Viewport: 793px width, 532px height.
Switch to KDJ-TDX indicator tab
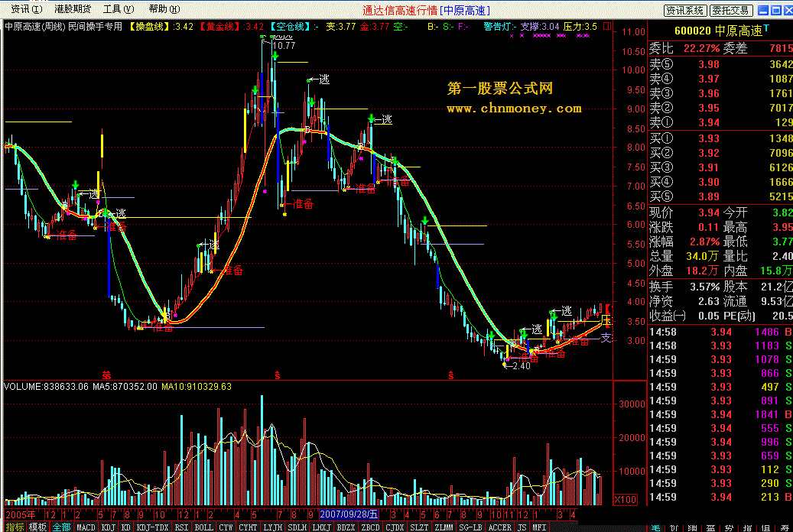pyautogui.click(x=152, y=527)
